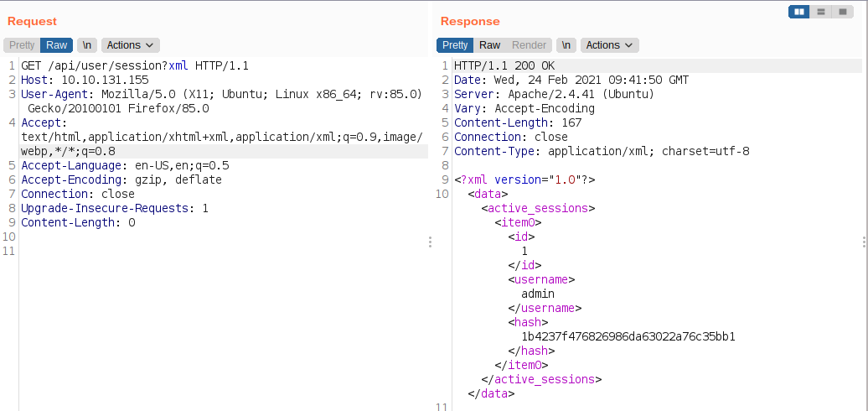Click the GET /api/user/session request line
This screenshot has width=868, height=411.
point(135,66)
